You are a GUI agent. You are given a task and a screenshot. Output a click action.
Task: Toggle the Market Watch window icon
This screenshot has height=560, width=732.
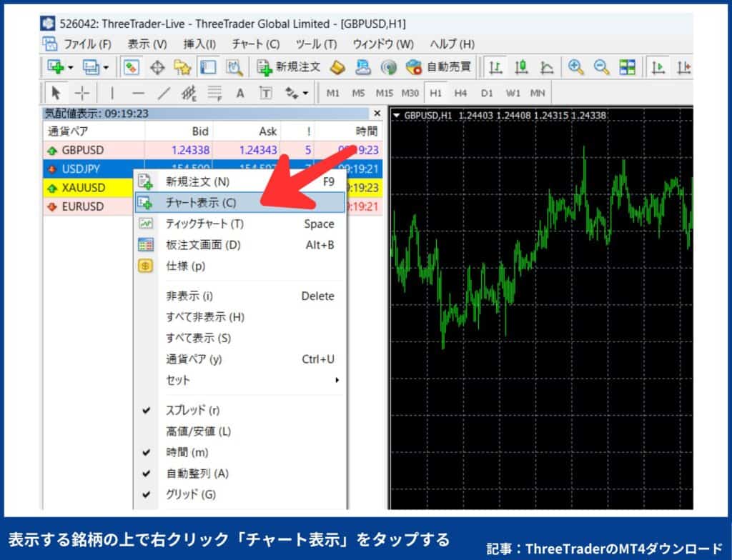pyautogui.click(x=132, y=68)
